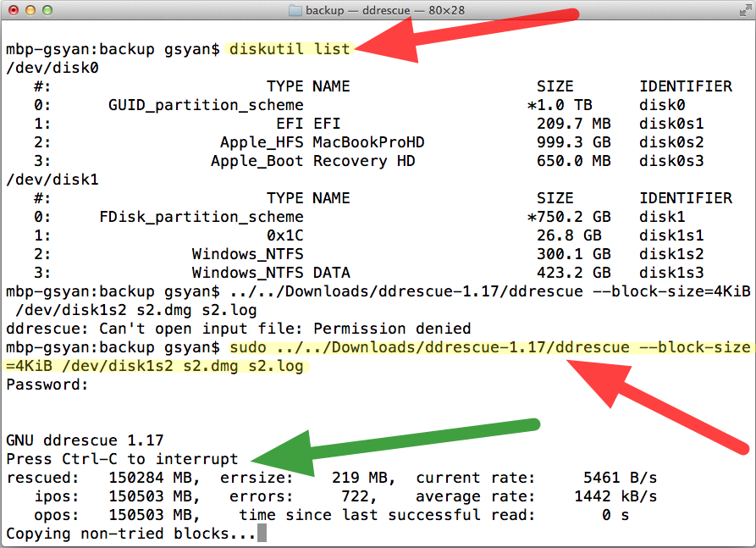Click the '300.1 GB' size value
The width and height of the screenshot is (756, 548).
pyautogui.click(x=574, y=254)
